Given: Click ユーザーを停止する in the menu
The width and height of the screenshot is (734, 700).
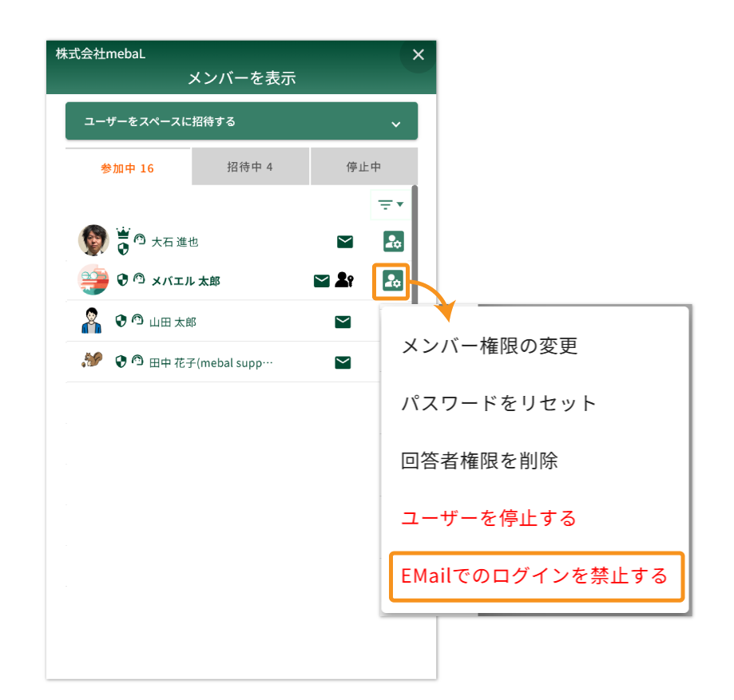Looking at the screenshot, I should point(488,518).
